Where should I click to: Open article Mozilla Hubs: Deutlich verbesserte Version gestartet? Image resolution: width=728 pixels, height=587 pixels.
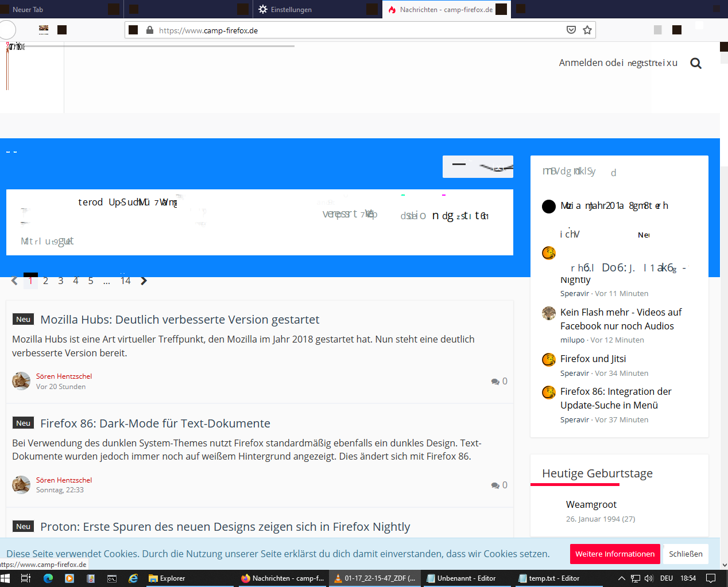click(180, 320)
